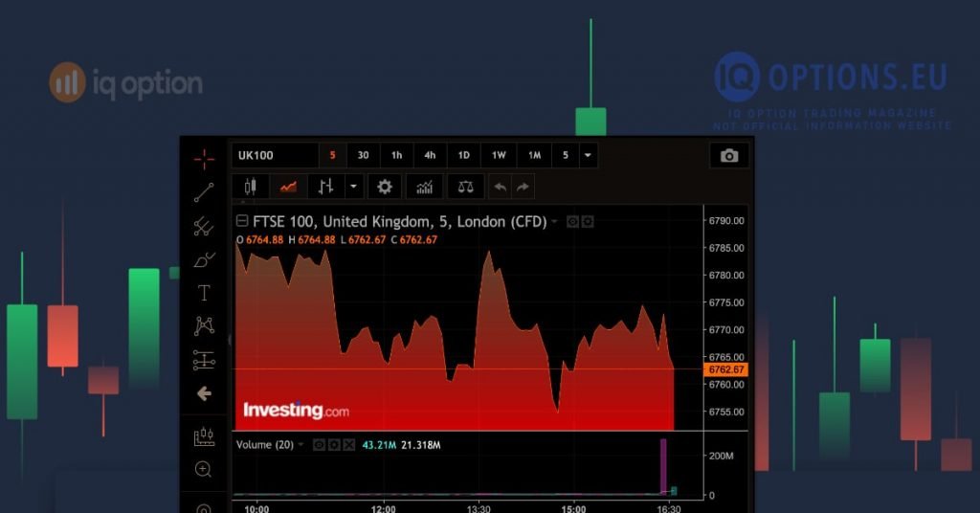980x513 pixels.
Task: Select the 30 minute interval
Action: (363, 156)
